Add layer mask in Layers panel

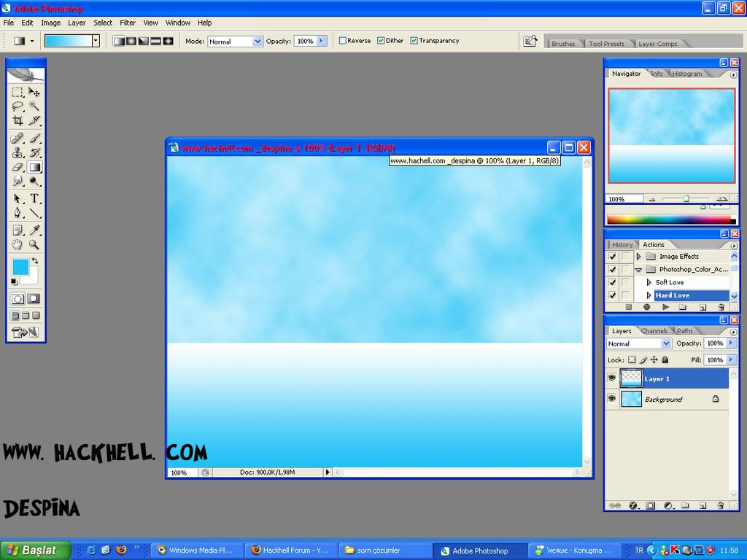(x=650, y=506)
